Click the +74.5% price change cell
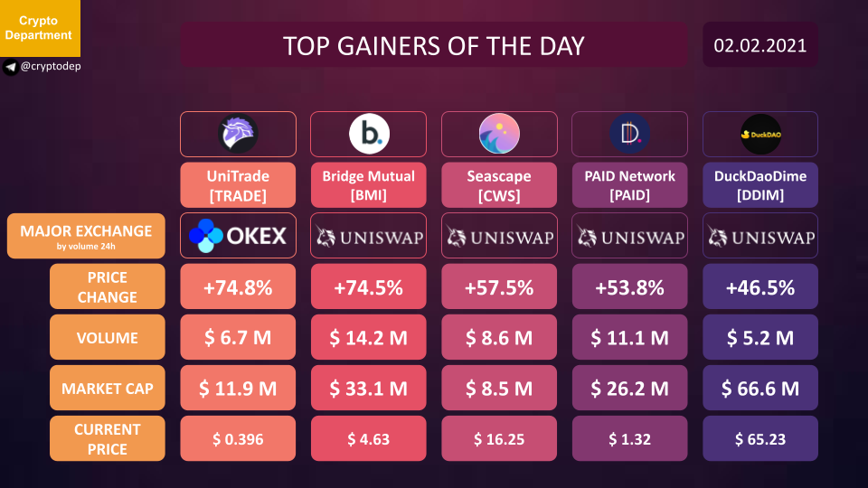The image size is (868, 488). pyautogui.click(x=369, y=286)
